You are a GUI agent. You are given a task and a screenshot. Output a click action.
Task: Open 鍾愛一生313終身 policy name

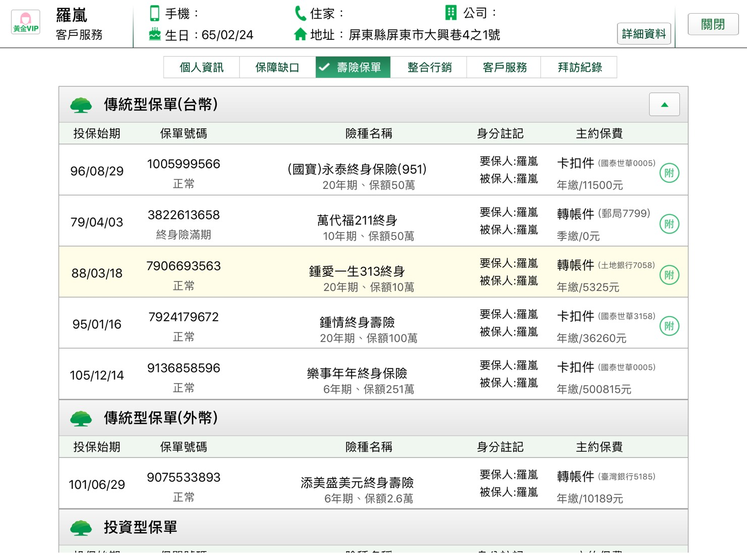357,271
